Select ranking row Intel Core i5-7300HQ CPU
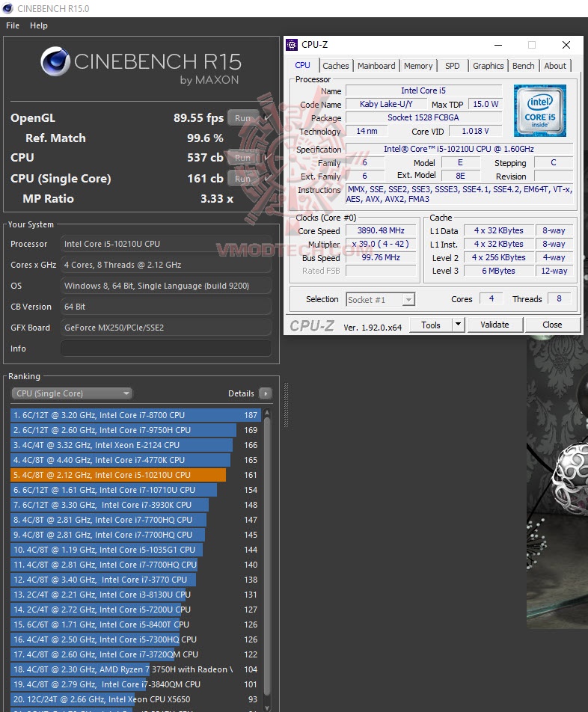This screenshot has width=588, height=712. click(x=135, y=639)
